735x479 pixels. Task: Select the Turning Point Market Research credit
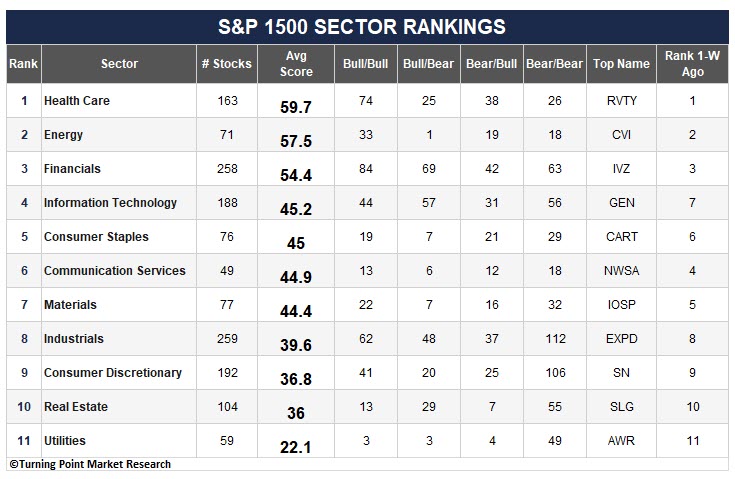(90, 464)
